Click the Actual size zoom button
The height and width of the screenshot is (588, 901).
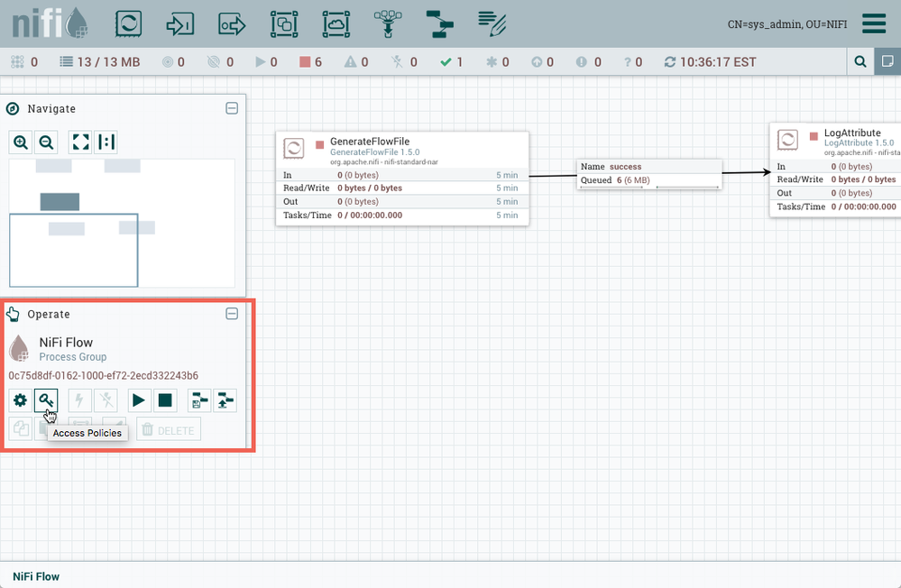point(106,142)
